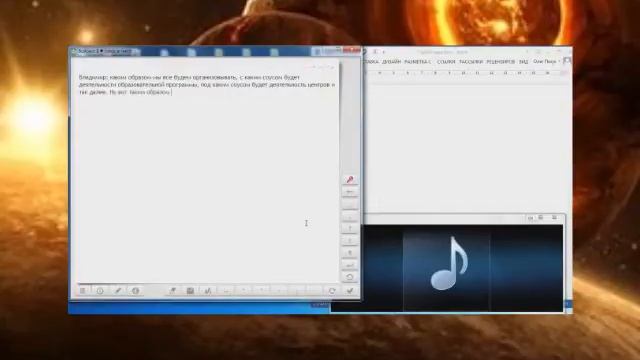Click the curved undo arrow in right column

[x=350, y=277]
